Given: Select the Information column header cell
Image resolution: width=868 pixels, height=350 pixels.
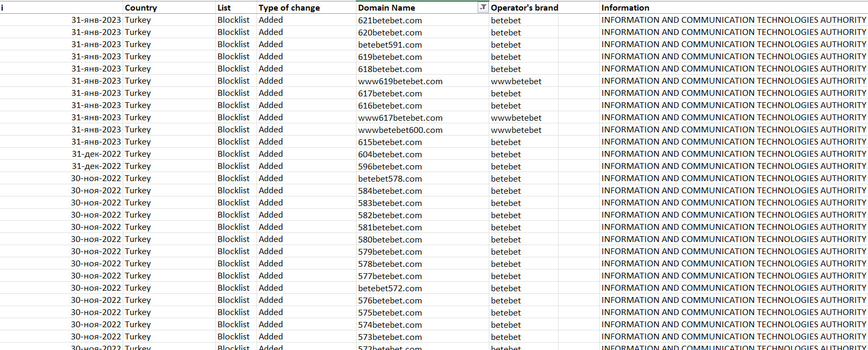Looking at the screenshot, I should (625, 8).
